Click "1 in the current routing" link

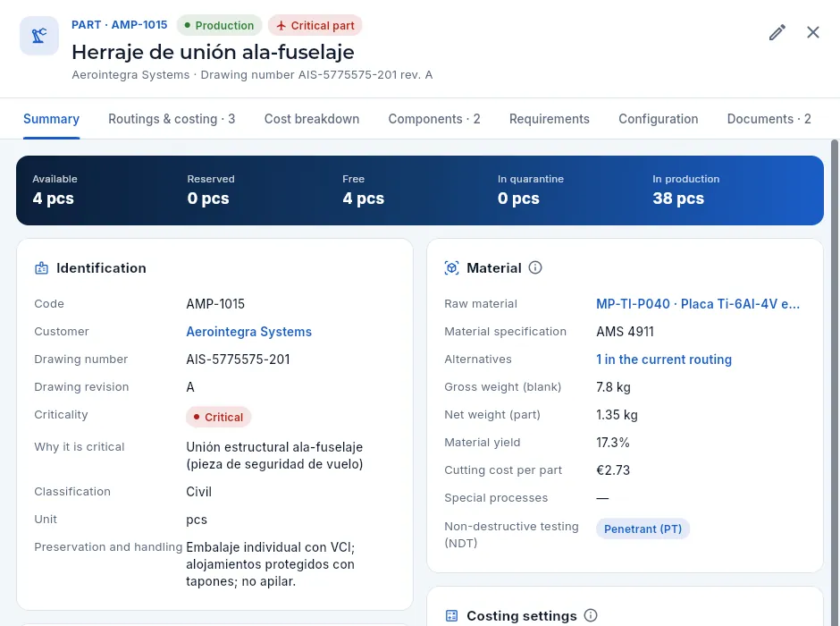[x=664, y=360]
